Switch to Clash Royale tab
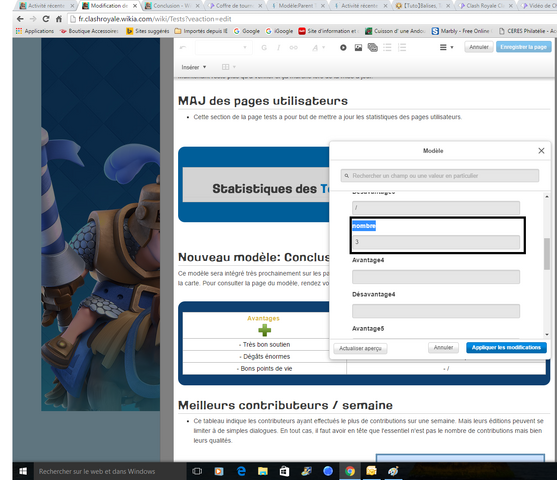 tap(485, 6)
